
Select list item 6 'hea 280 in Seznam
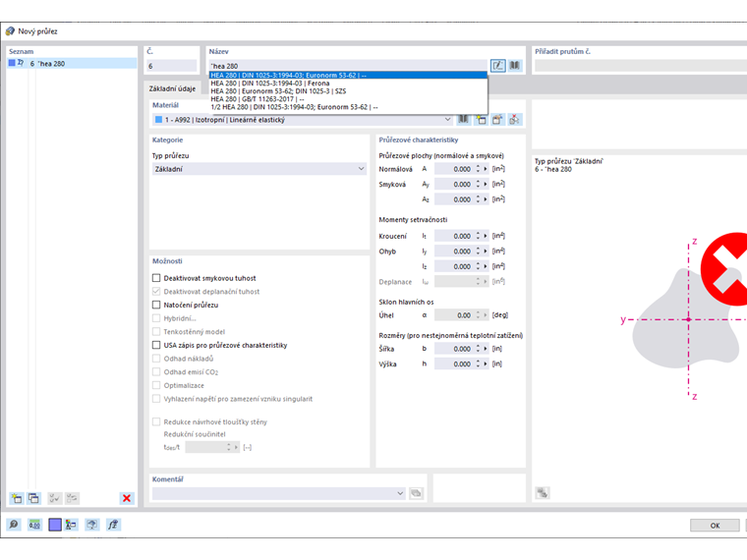[x=72, y=63]
